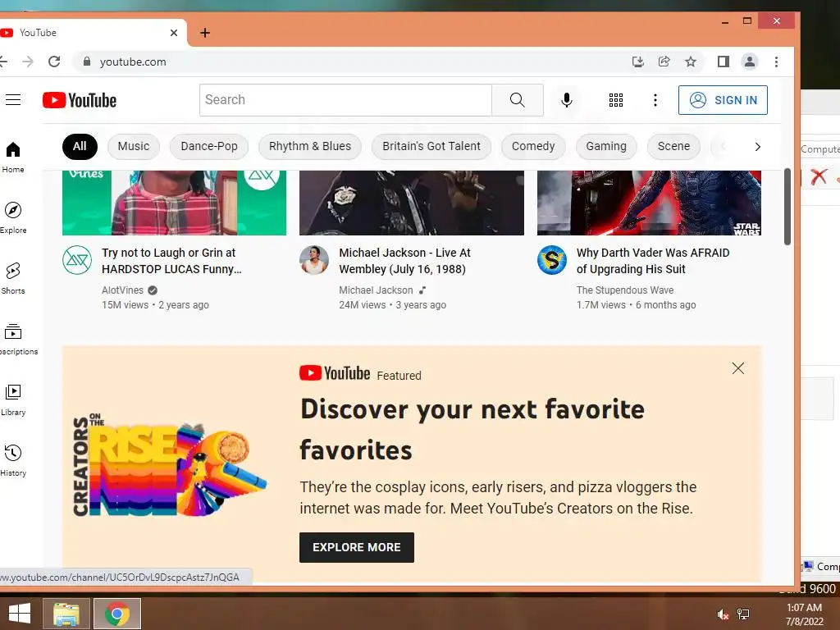Viewport: 840px width, 630px height.
Task: Open The Stupendous Wave channel link
Action: pos(624,290)
